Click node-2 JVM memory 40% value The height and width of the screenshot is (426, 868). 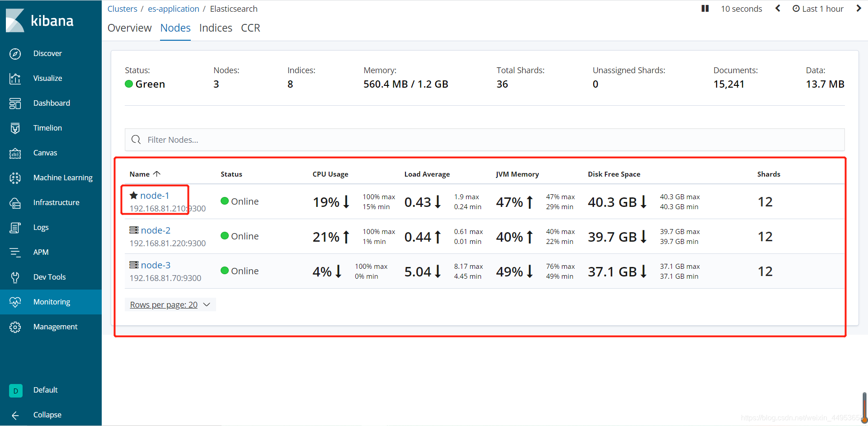point(509,237)
